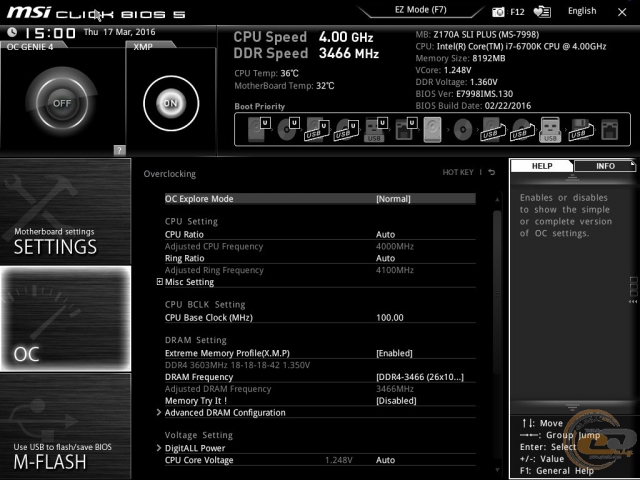The image size is (640, 480).
Task: Open favorites heart icon in top bar
Action: click(x=542, y=12)
